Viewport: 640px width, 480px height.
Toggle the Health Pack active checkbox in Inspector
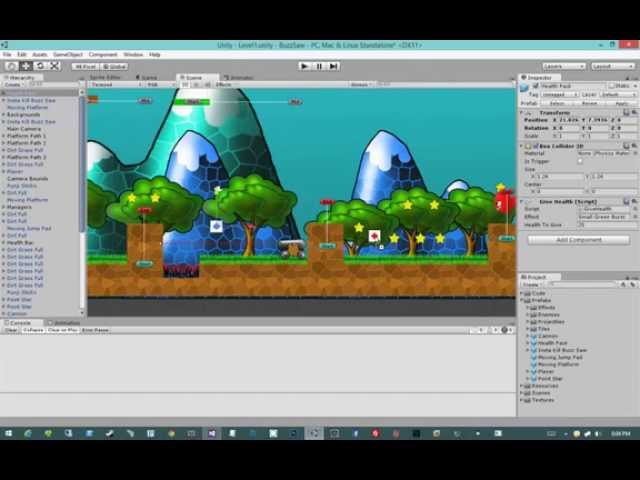pos(535,86)
